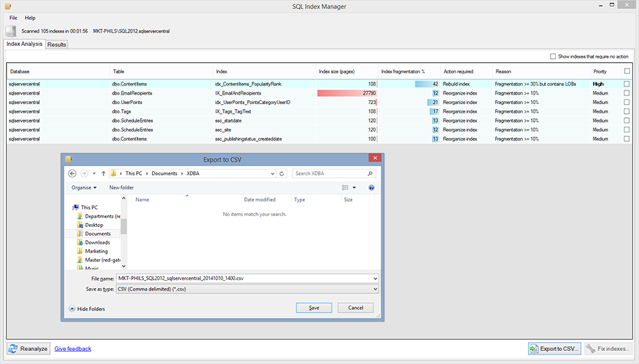Select Master (red-gate) folder in tree
Image resolution: width=639 pixels, height=364 pixels.
pyautogui.click(x=98, y=260)
